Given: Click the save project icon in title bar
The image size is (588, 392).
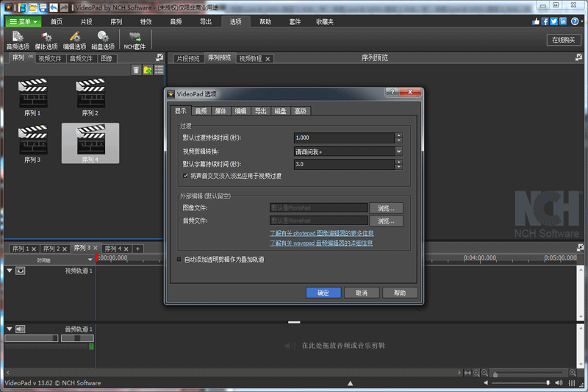Looking at the screenshot, I should point(43,7).
